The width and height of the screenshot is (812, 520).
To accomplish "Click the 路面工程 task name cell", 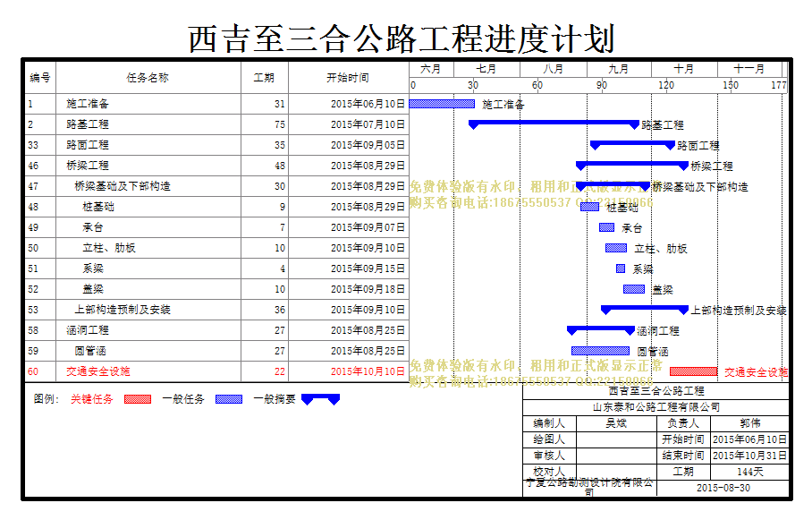I will click(148, 145).
